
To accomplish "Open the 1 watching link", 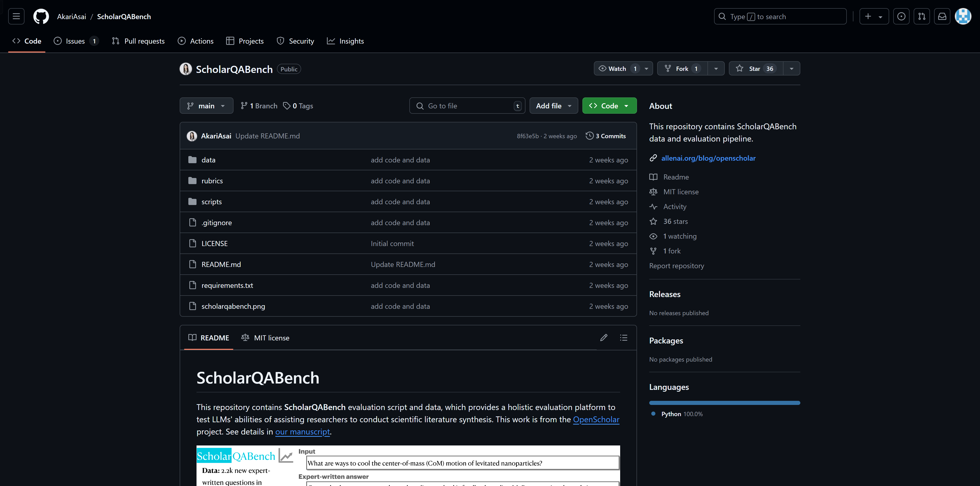I will 679,236.
